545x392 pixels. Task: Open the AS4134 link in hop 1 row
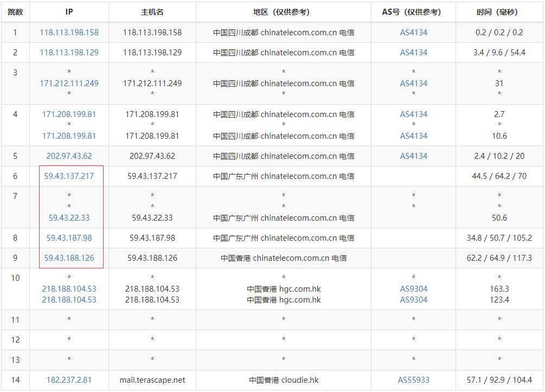click(x=414, y=33)
